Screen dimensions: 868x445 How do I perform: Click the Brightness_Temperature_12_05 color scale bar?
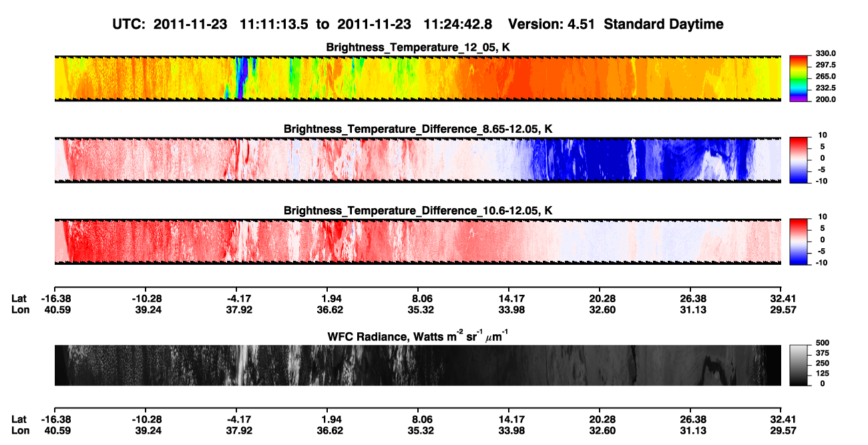pyautogui.click(x=799, y=77)
